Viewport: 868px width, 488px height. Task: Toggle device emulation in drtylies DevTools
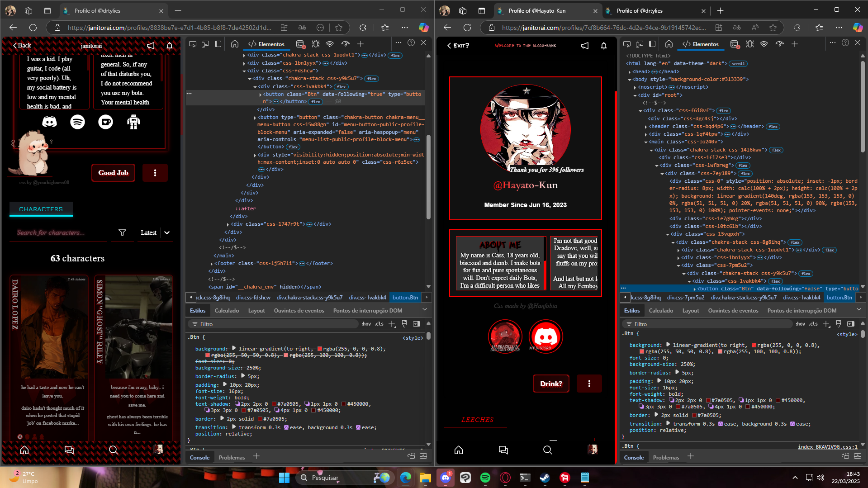[x=205, y=44]
